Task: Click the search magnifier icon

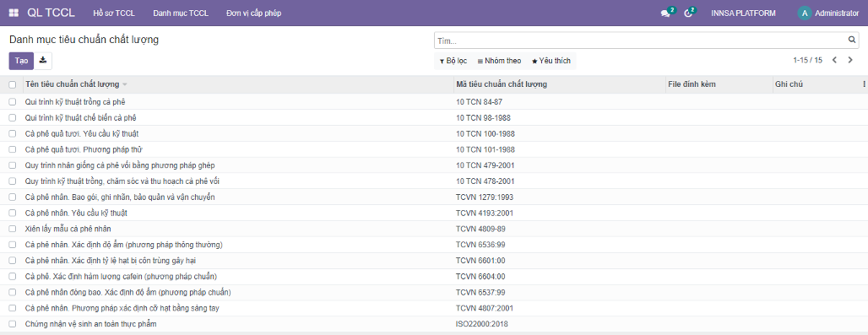Action: (x=852, y=41)
